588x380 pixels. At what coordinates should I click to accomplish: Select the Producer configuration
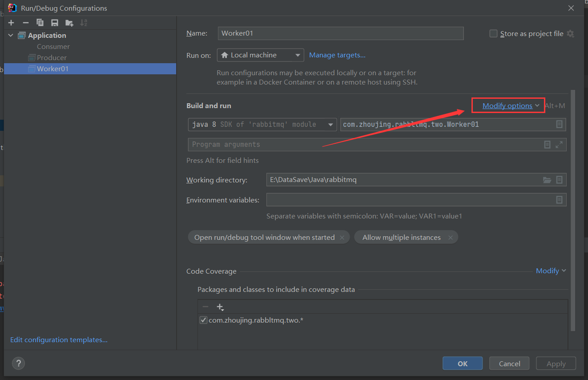(x=52, y=57)
